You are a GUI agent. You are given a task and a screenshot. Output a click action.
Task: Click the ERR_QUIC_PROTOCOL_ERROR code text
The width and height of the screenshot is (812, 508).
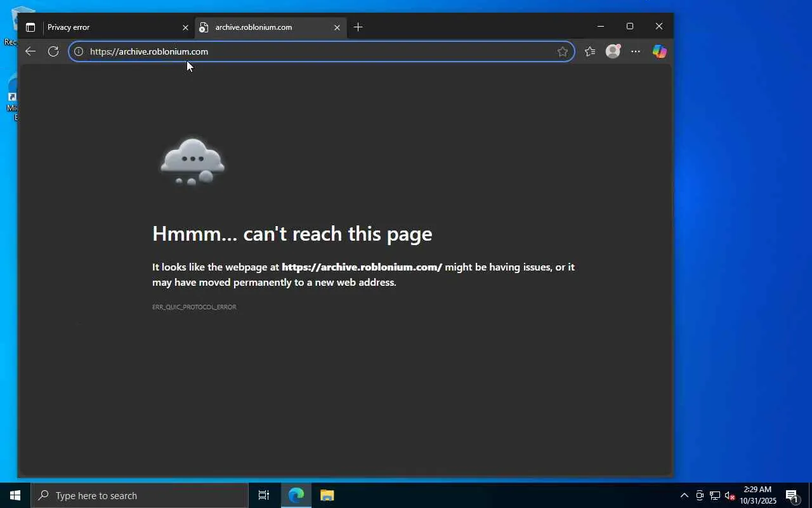tap(194, 307)
